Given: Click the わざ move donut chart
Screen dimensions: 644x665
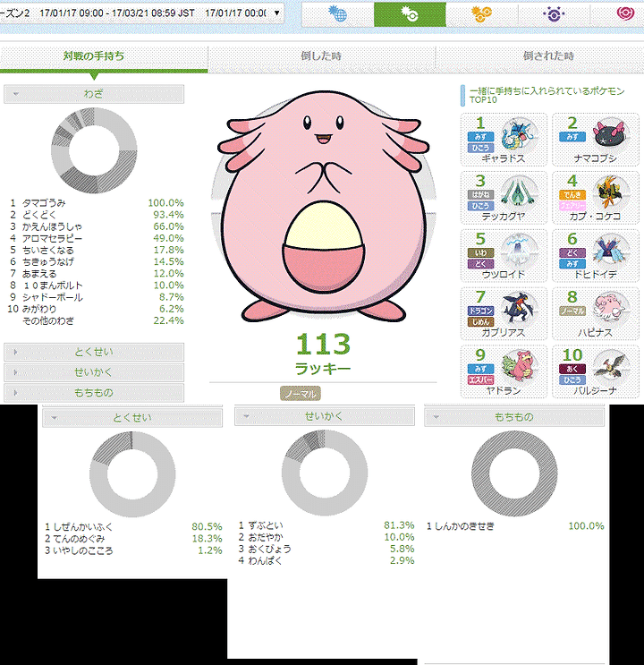Looking at the screenshot, I should coord(94,150).
